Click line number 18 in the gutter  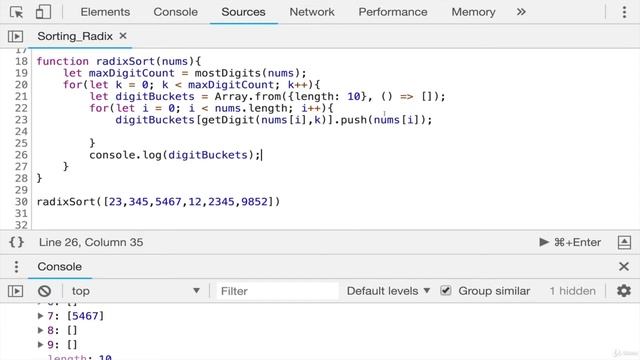pos(21,61)
